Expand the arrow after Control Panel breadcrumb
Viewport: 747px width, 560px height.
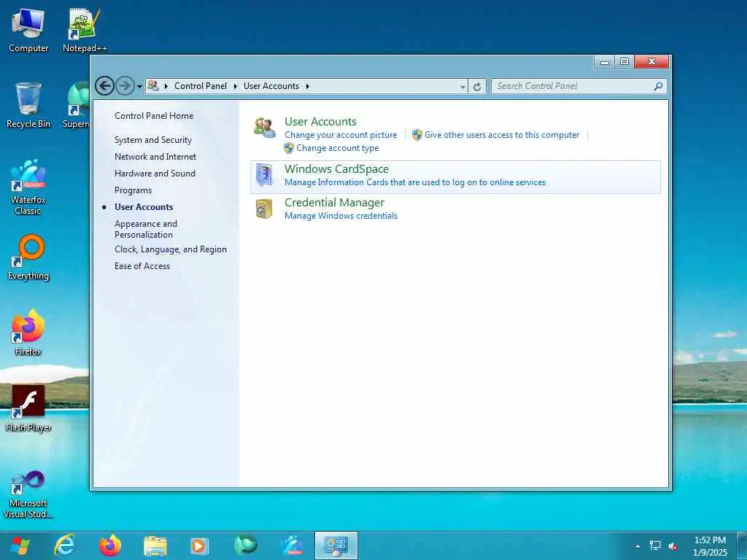coord(236,86)
